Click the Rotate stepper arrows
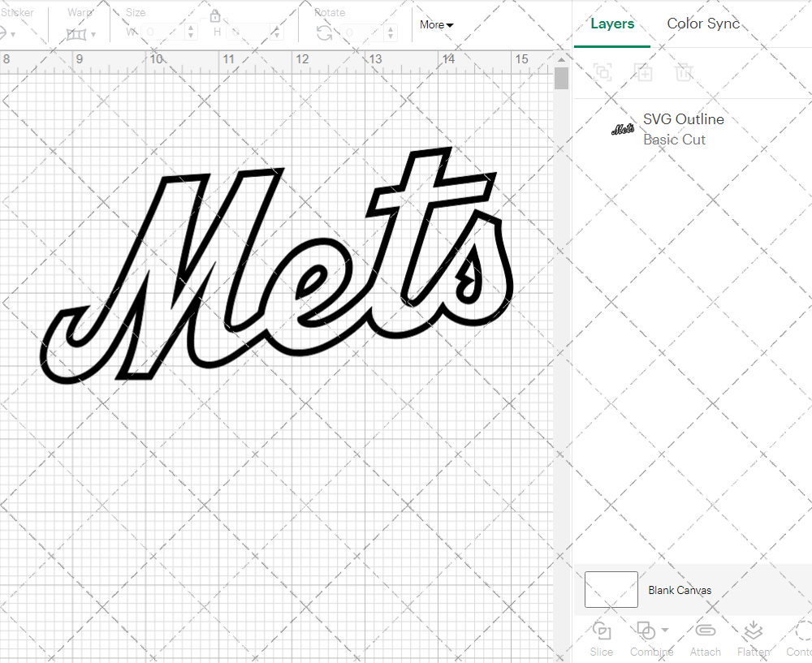 391,32
